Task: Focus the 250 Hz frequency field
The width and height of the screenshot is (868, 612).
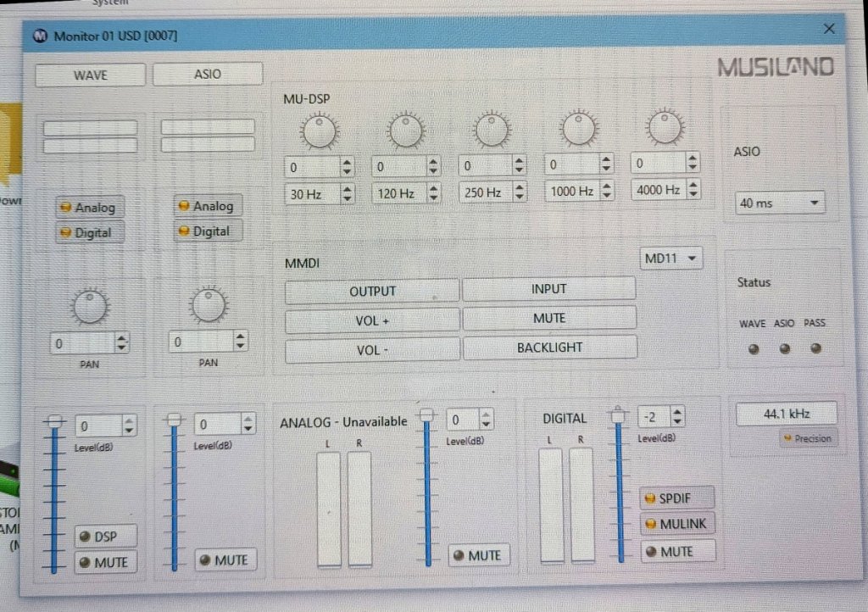Action: [486, 192]
